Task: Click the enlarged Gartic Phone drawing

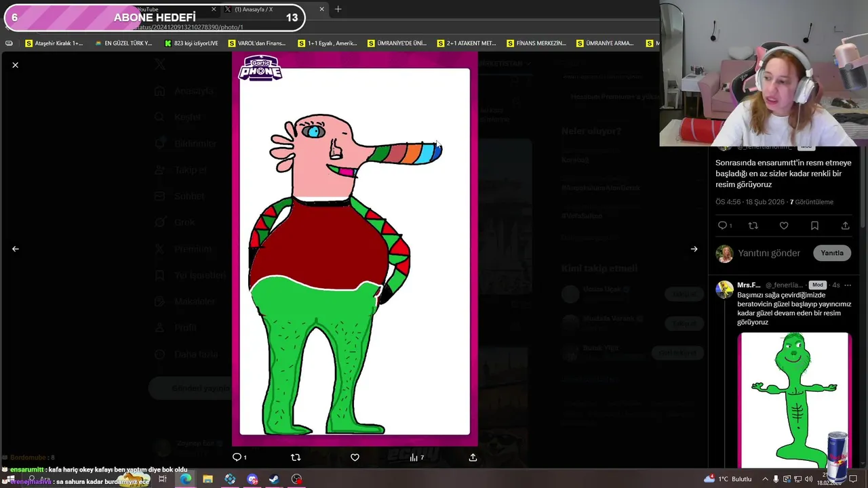Action: pos(355,249)
